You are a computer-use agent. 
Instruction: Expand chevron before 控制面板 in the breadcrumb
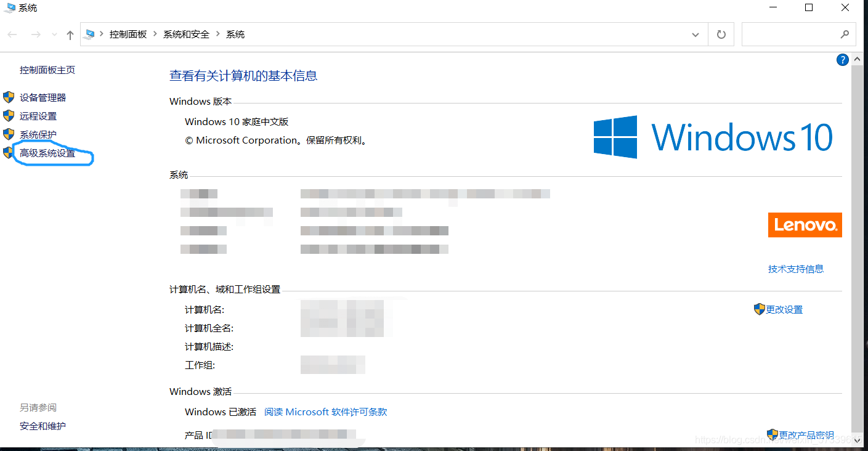tap(102, 35)
